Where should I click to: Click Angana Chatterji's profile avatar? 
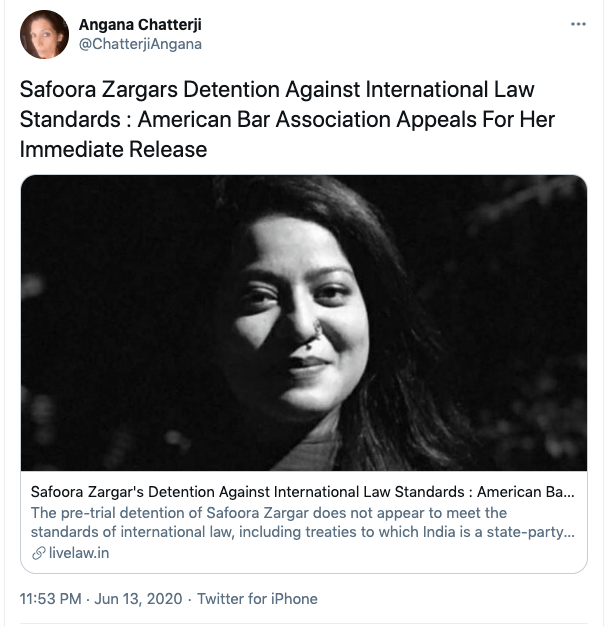coord(45,34)
